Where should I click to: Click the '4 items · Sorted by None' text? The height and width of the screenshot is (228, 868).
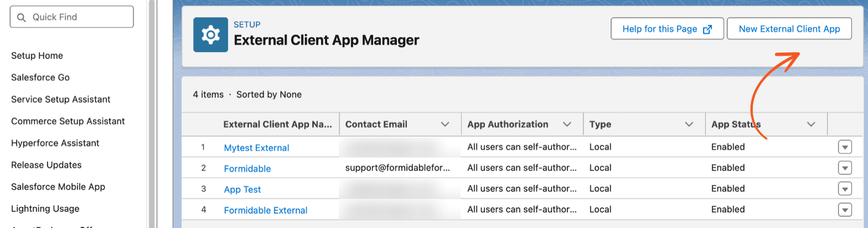click(x=247, y=95)
